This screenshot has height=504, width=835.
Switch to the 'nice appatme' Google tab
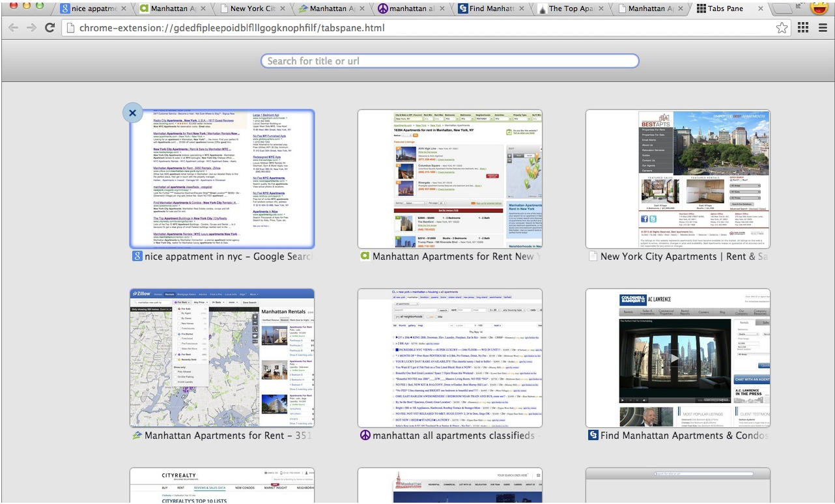[x=93, y=9]
